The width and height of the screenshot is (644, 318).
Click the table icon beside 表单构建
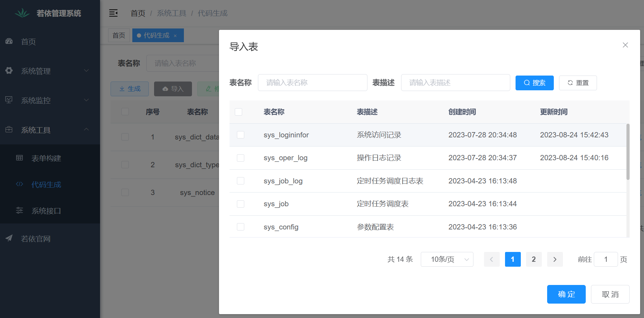(x=20, y=158)
